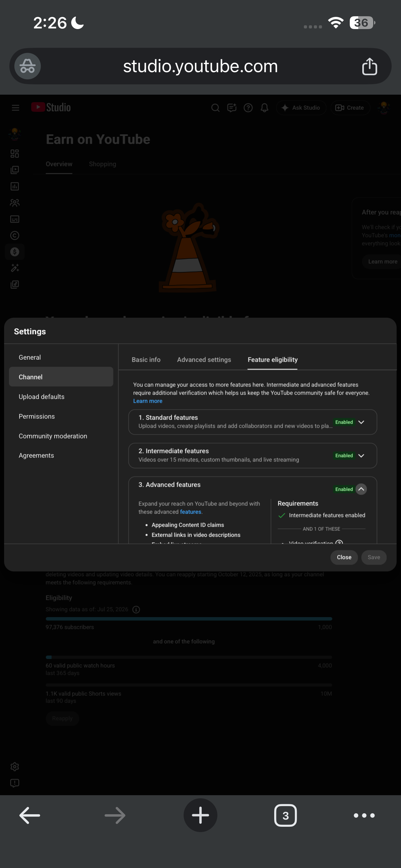Image resolution: width=401 pixels, height=868 pixels.
Task: Open Customization magic wand in the sidebar
Action: [x=15, y=268]
